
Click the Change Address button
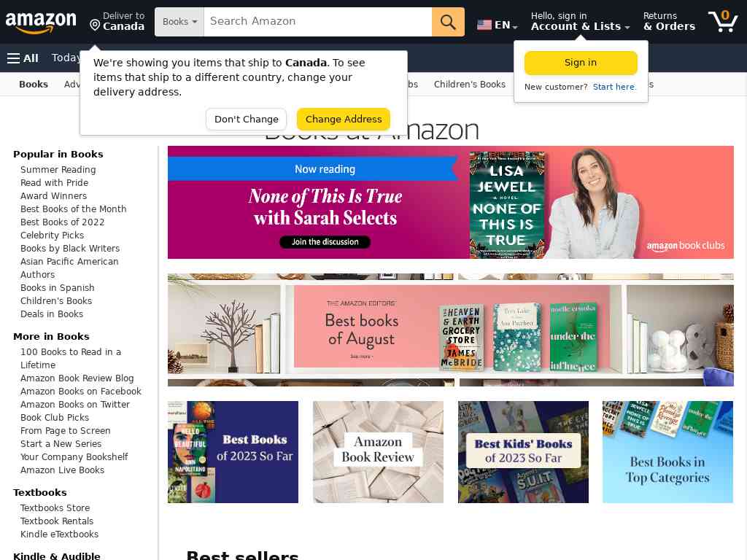[343, 119]
